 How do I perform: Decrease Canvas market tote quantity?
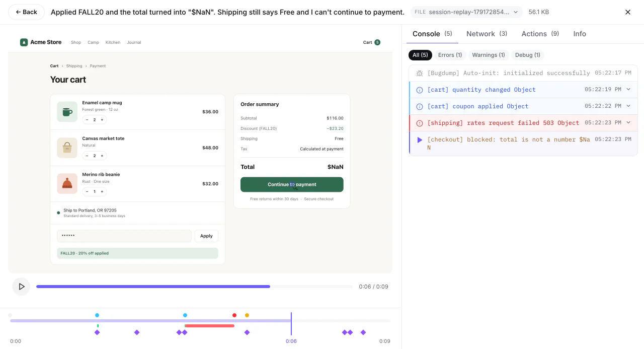coord(87,156)
